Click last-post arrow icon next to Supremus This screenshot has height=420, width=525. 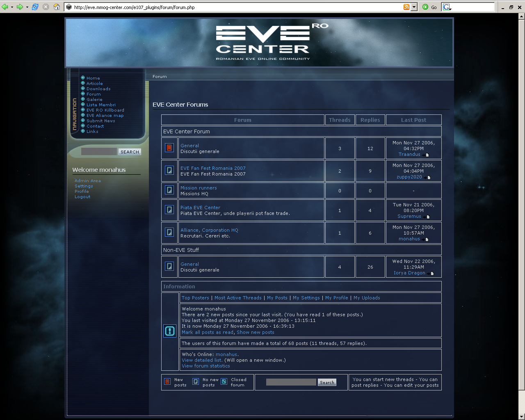(427, 217)
